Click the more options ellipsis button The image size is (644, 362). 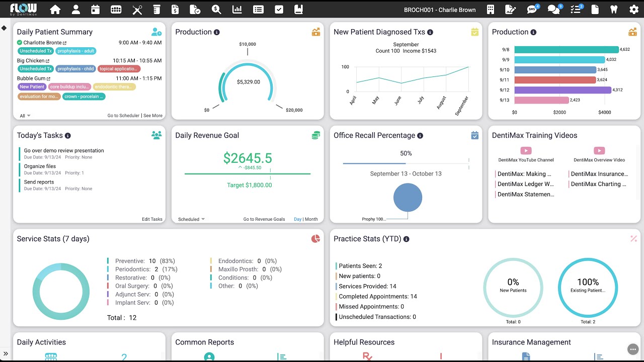pos(633,349)
